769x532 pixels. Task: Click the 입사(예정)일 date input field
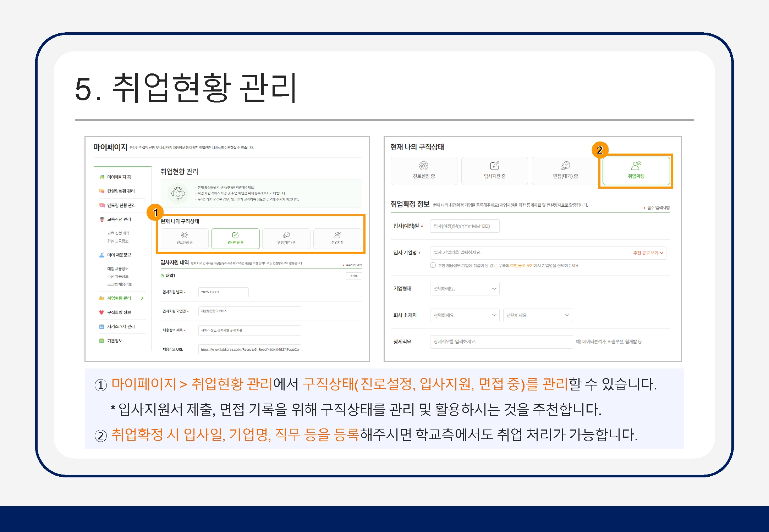pyautogui.click(x=464, y=226)
